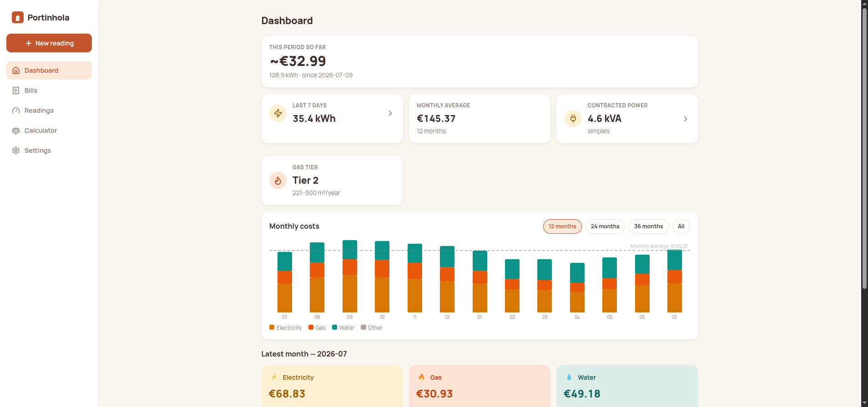The image size is (868, 407).
Task: Click the scrollbar down arrow
Action: click(864, 403)
